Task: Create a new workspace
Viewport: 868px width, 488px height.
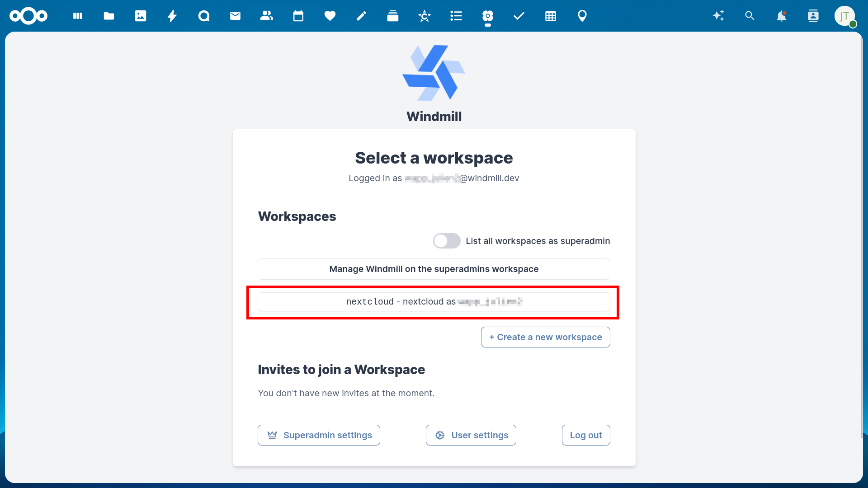Action: [x=545, y=337]
